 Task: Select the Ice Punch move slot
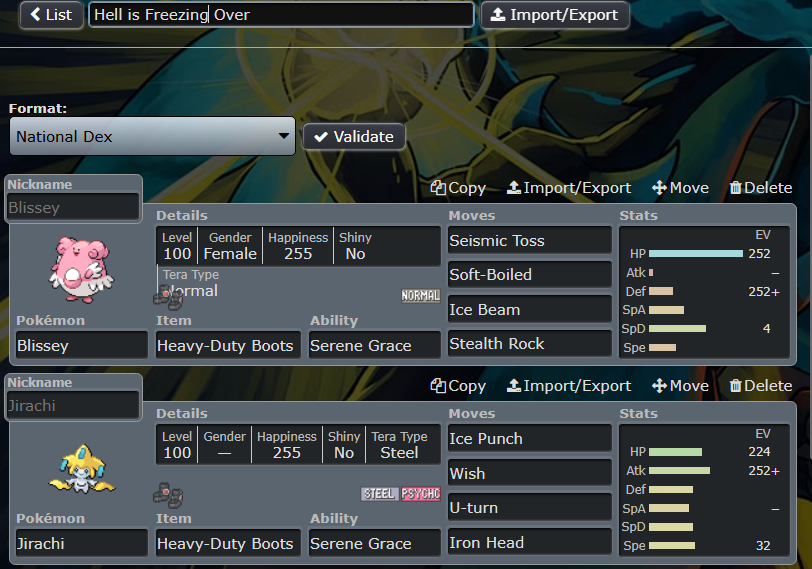point(530,439)
